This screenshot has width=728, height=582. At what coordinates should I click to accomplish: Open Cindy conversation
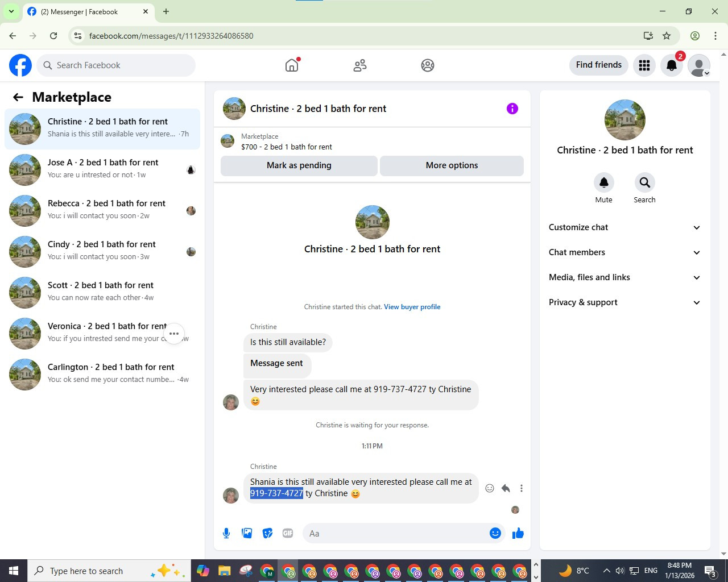click(x=102, y=251)
